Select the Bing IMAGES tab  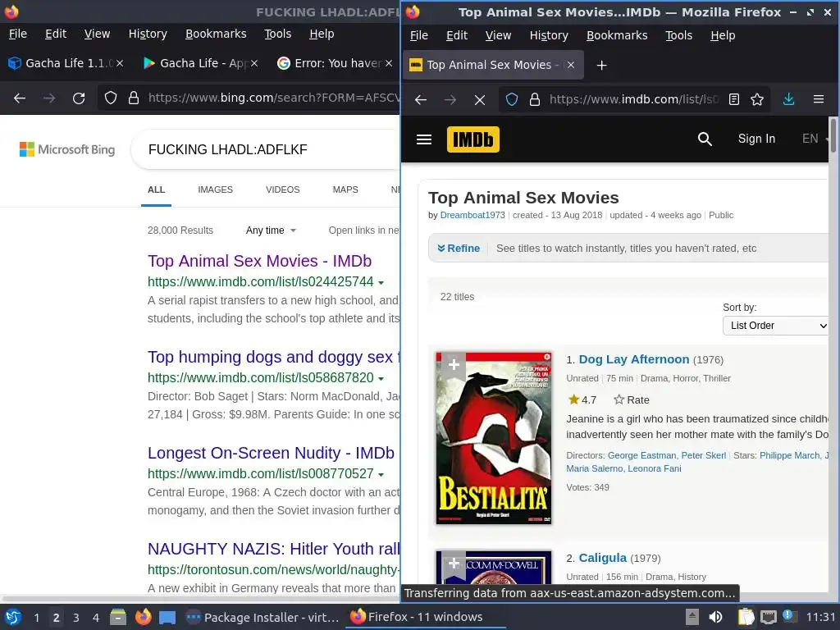[216, 189]
